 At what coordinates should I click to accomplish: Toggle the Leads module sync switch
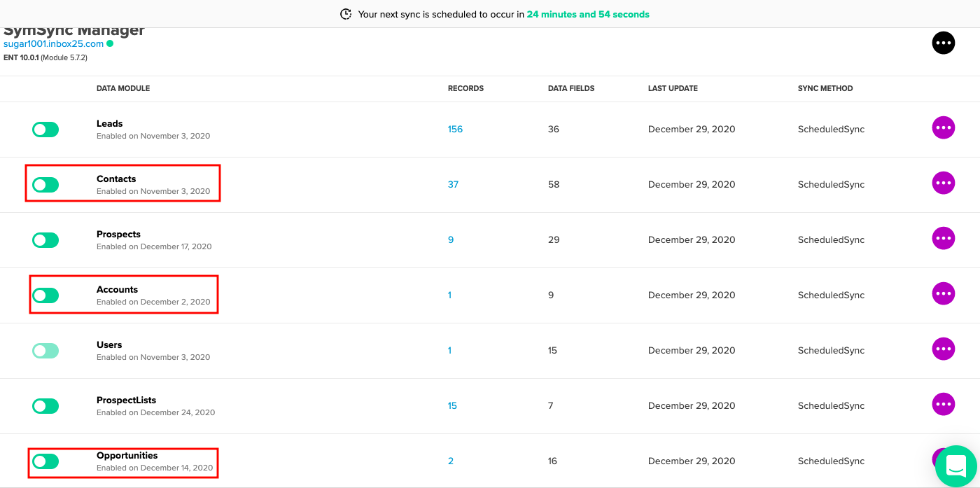(45, 130)
